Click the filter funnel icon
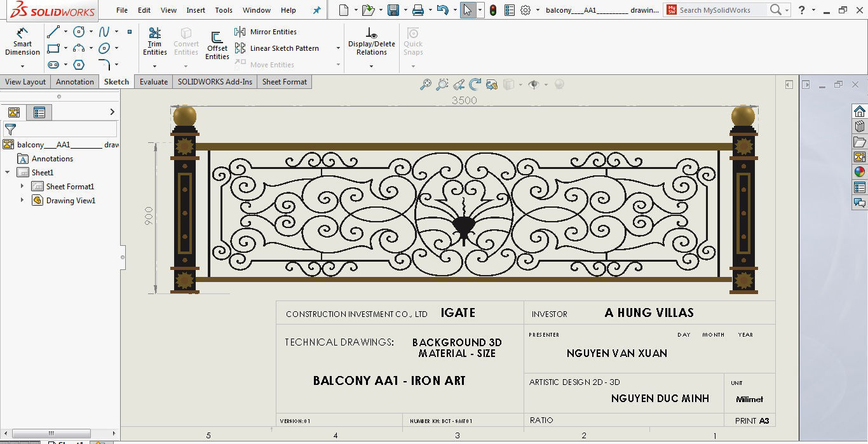Screen dimensions: 868x444 (10, 130)
